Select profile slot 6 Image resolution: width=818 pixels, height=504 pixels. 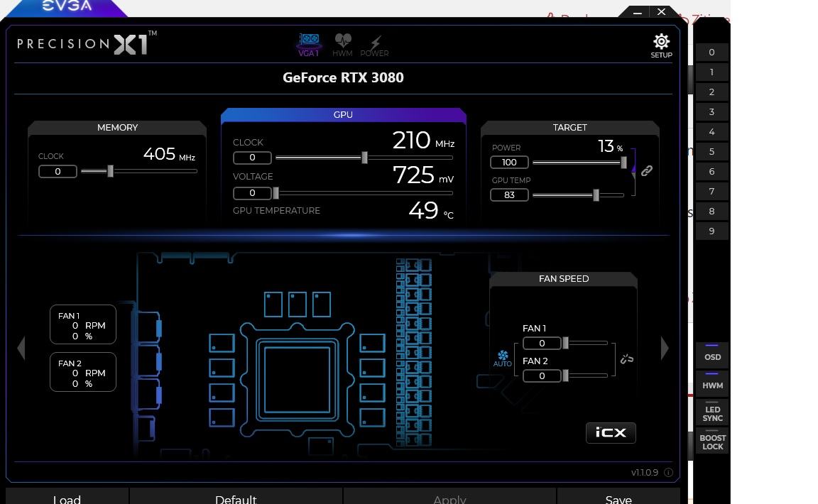click(x=711, y=171)
